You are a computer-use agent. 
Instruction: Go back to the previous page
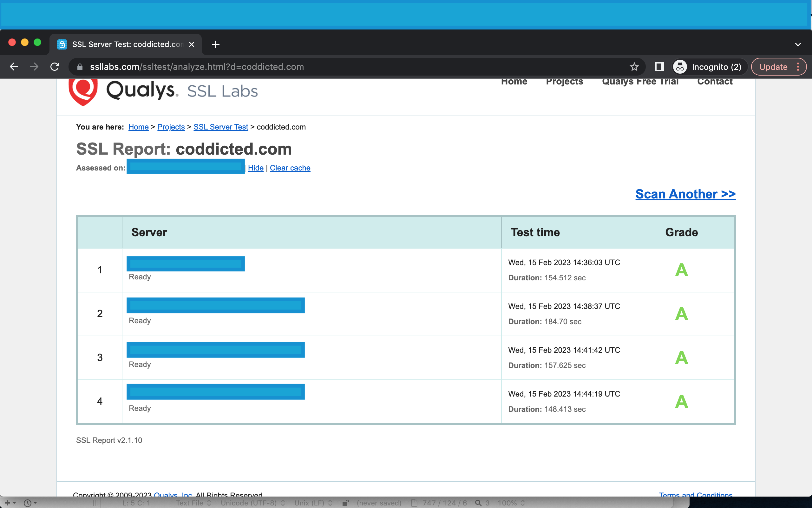pyautogui.click(x=14, y=67)
